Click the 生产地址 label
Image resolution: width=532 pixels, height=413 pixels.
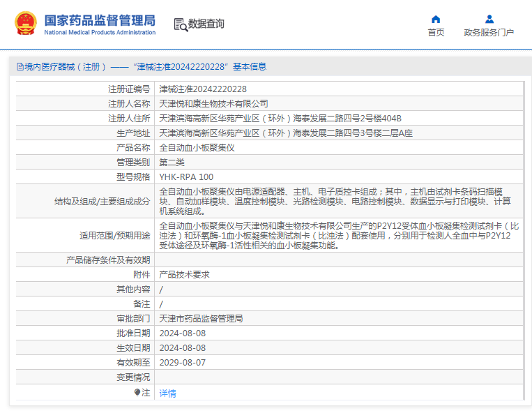[133, 133]
